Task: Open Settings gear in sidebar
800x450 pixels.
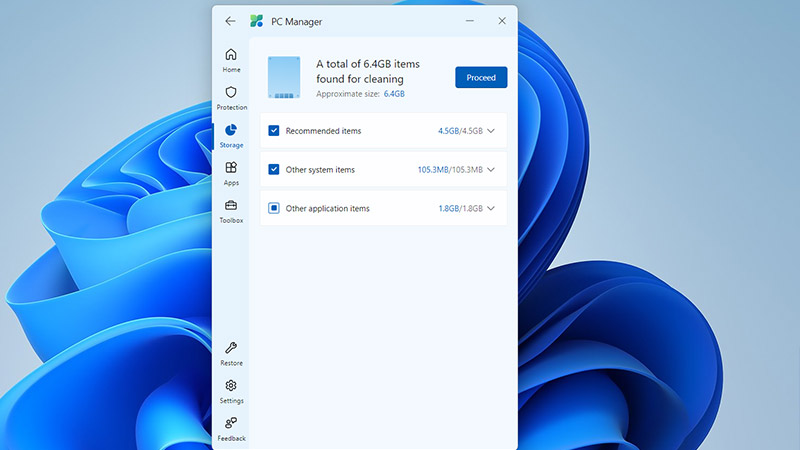Action: pos(231,390)
